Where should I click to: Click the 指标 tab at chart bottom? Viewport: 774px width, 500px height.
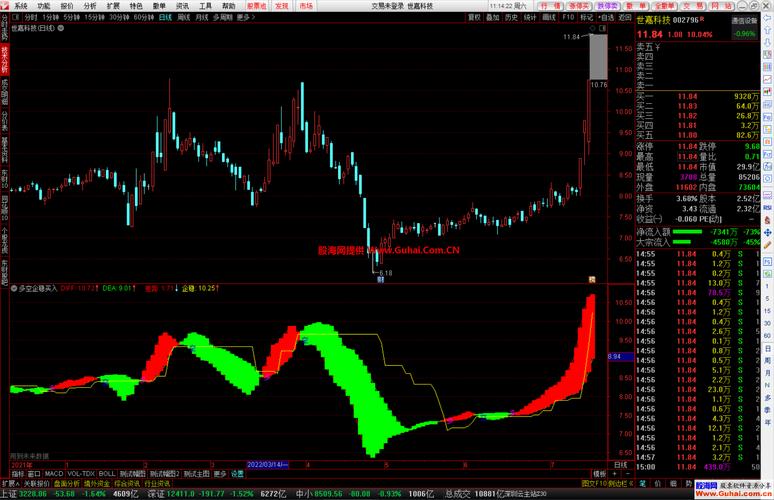tap(18, 474)
